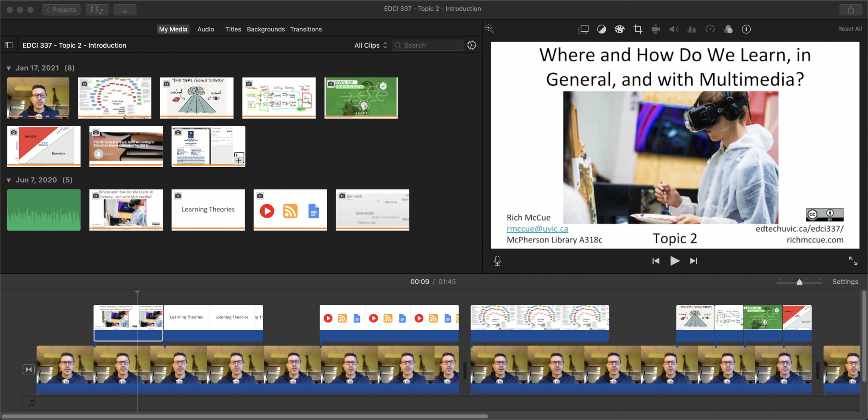Open the noise reduction and equalizer controls

pos(692,29)
